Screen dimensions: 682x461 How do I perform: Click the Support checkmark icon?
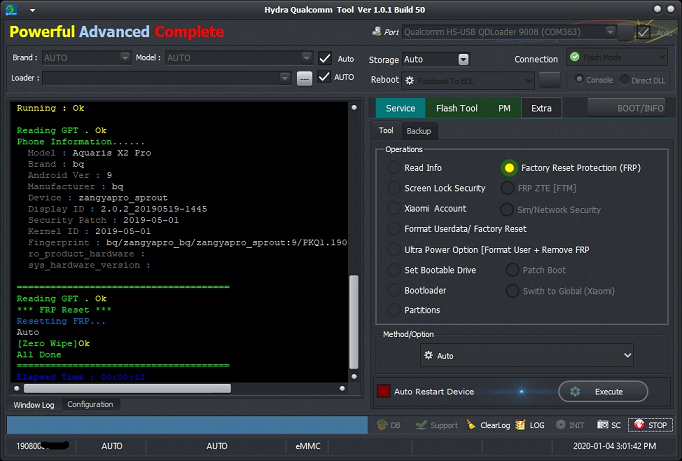tap(421, 425)
